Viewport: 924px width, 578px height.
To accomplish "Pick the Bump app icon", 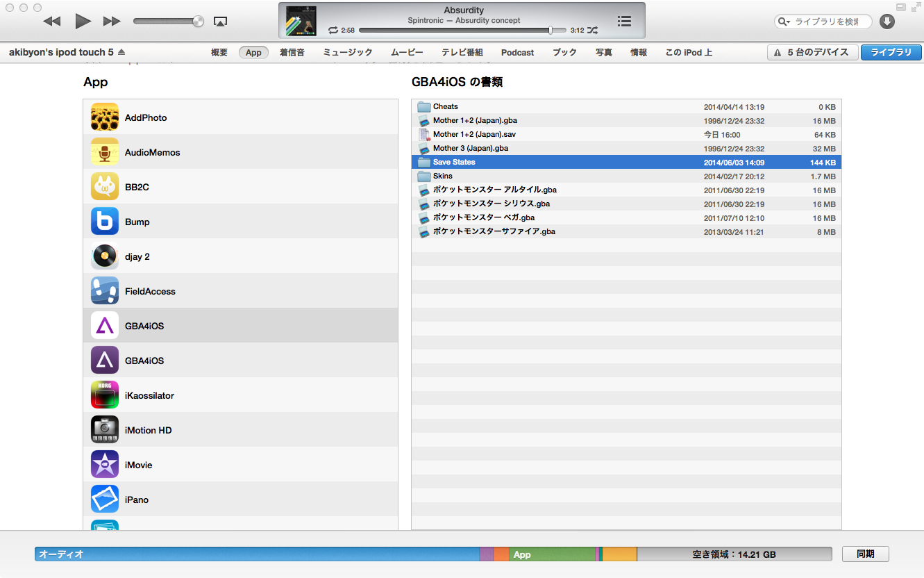I will point(105,222).
